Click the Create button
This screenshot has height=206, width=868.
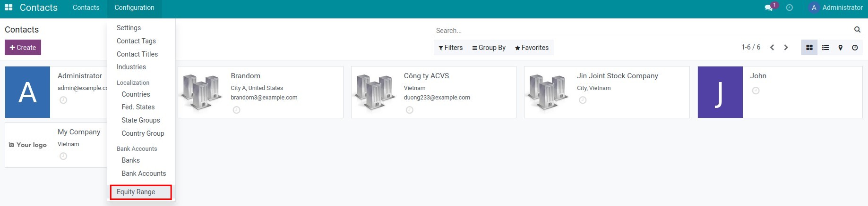pyautogui.click(x=23, y=48)
